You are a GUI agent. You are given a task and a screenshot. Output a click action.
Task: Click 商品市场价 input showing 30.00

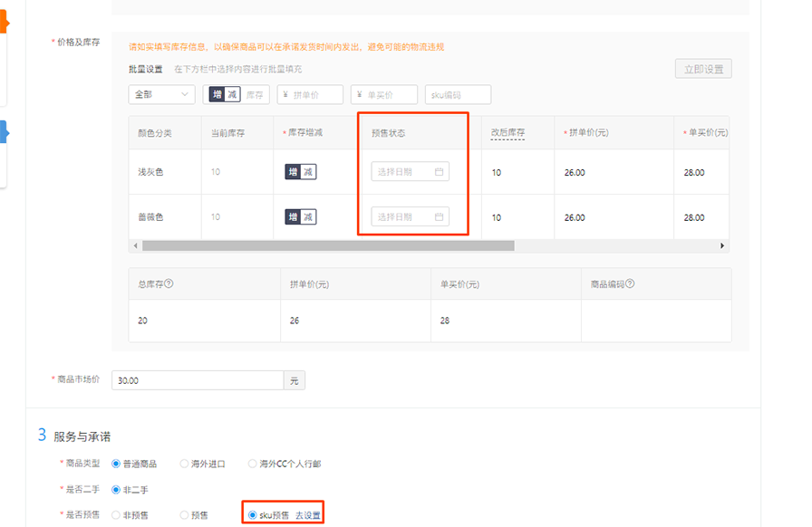[x=198, y=380]
